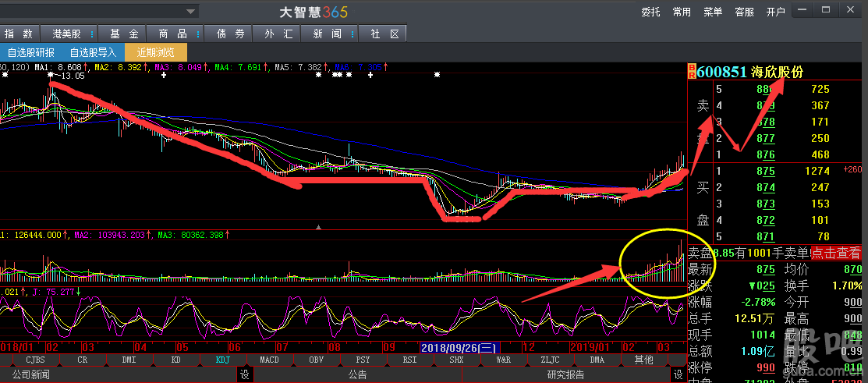
Task: Switch indicator to MACD
Action: coord(270,360)
